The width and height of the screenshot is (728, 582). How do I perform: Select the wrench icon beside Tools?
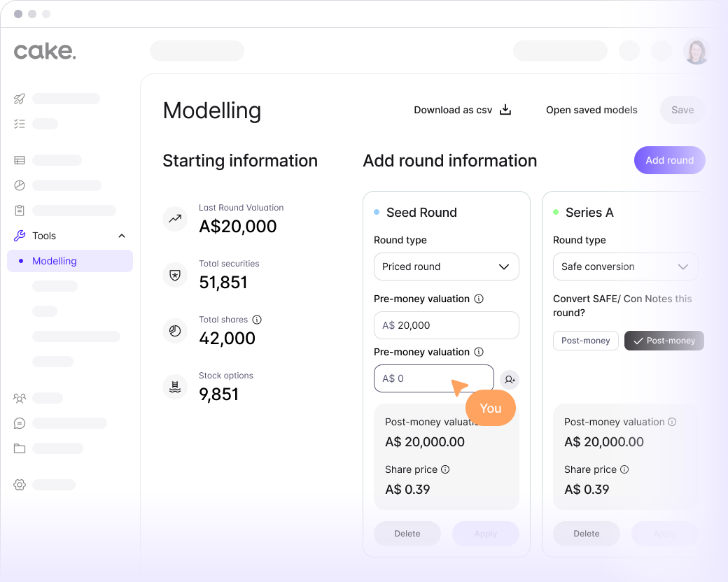click(19, 236)
